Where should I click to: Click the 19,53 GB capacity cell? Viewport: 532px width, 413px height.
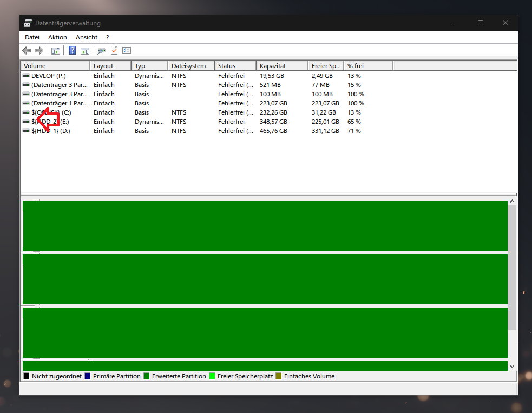point(272,76)
